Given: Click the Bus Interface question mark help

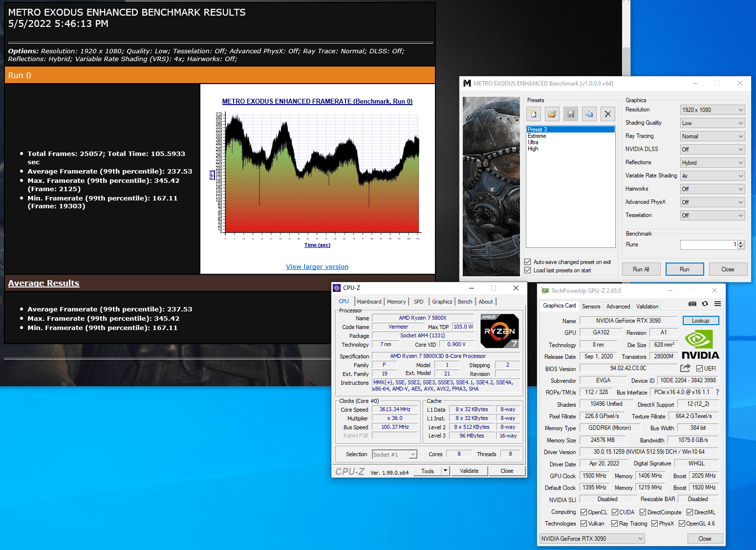Looking at the screenshot, I should point(717,392).
